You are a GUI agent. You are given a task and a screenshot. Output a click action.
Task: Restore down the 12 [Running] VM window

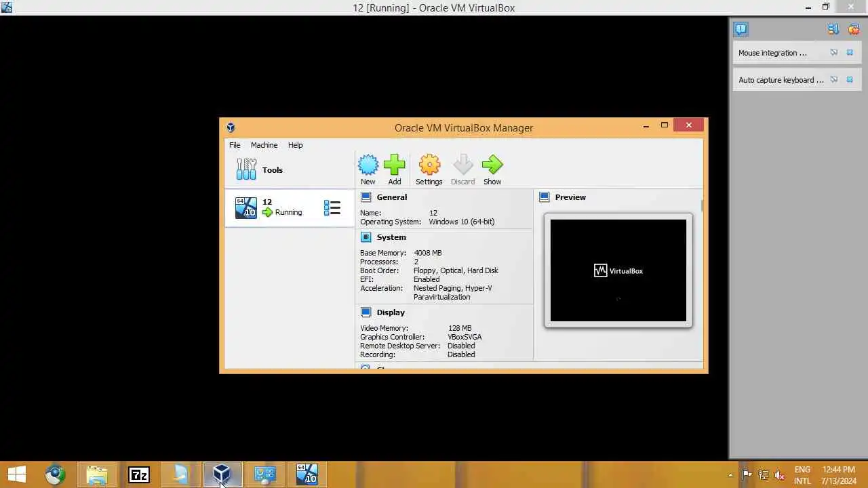pyautogui.click(x=825, y=7)
